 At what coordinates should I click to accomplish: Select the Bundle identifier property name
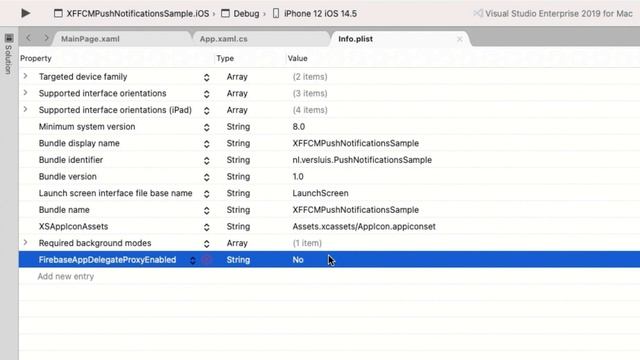(x=71, y=160)
